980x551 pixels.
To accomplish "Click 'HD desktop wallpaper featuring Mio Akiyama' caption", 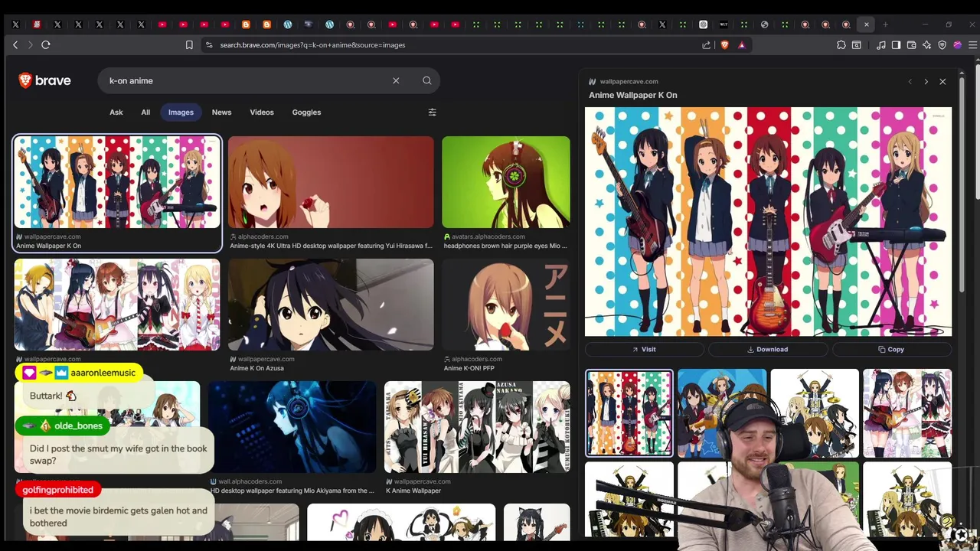I will pos(292,491).
